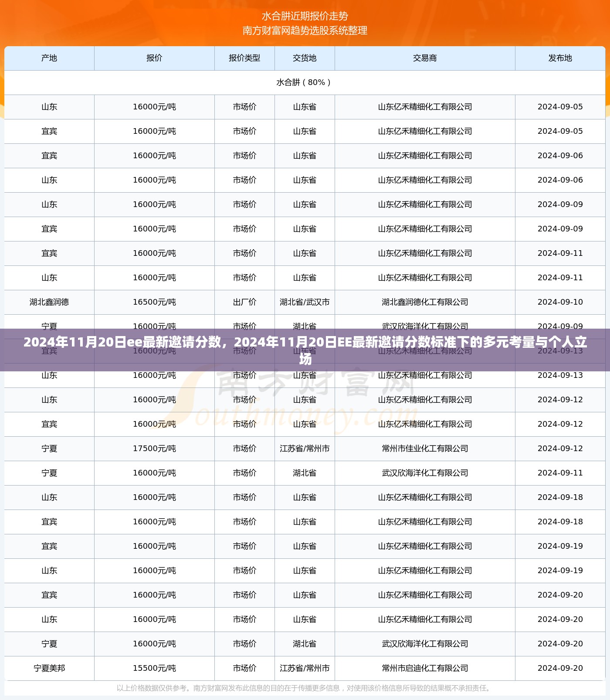The image size is (610, 700).
Task: Click 山东 in the 2024-09-05 row
Action: click(49, 107)
